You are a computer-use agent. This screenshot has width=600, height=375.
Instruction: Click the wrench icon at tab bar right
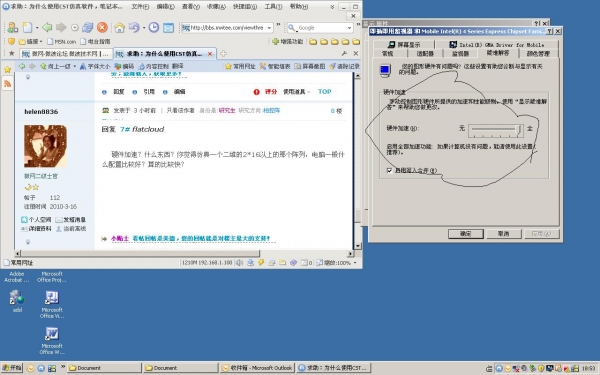[344, 54]
